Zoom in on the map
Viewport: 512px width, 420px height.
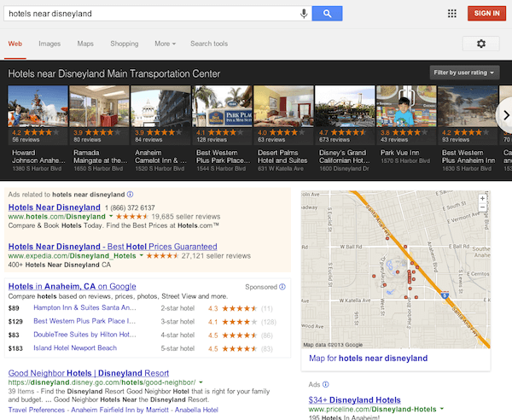click(483, 198)
